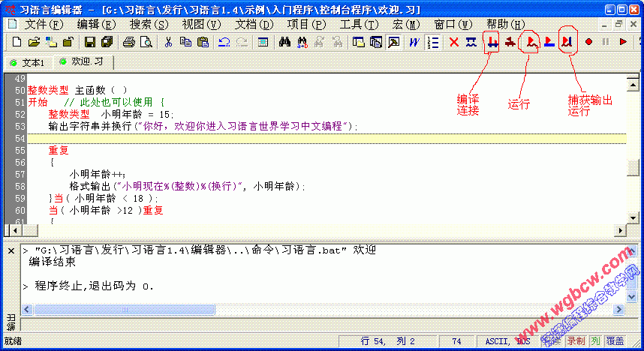The width and height of the screenshot is (644, 351).
Task: Open a remote file via network folder icon
Action: click(x=51, y=42)
